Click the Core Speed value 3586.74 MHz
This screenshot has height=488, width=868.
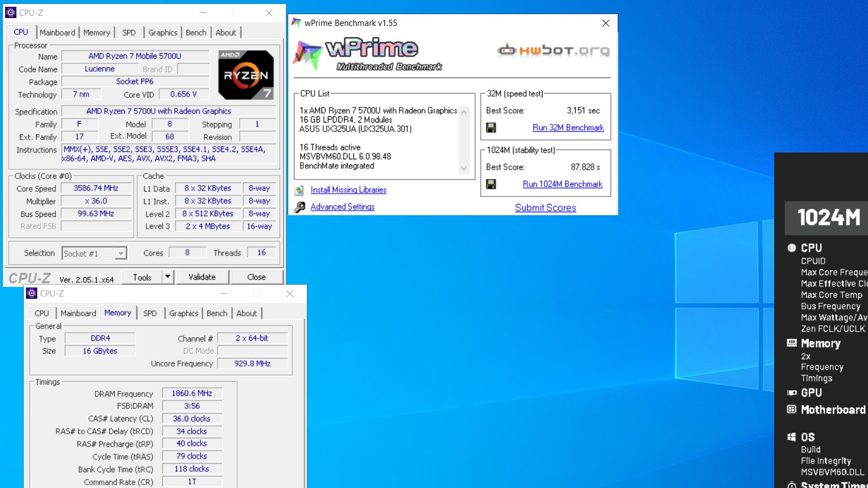coord(96,188)
